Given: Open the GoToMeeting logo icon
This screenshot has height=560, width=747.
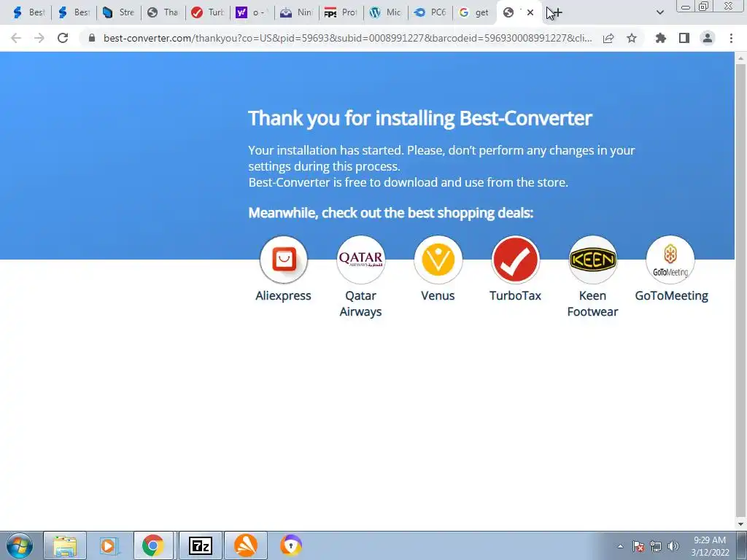Looking at the screenshot, I should [670, 260].
